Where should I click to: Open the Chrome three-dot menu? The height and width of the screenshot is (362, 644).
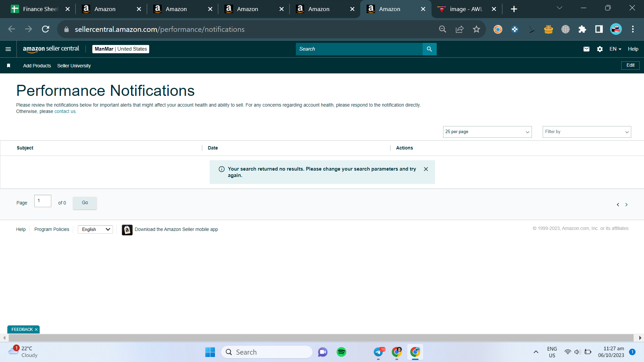tap(633, 29)
